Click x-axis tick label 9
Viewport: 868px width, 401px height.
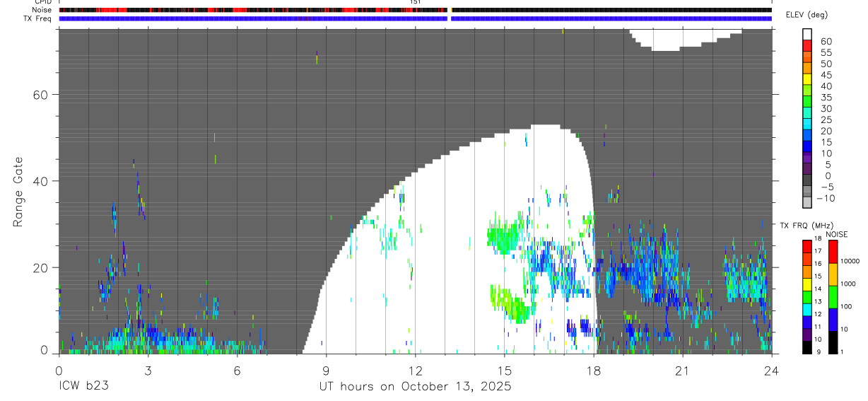click(x=326, y=371)
